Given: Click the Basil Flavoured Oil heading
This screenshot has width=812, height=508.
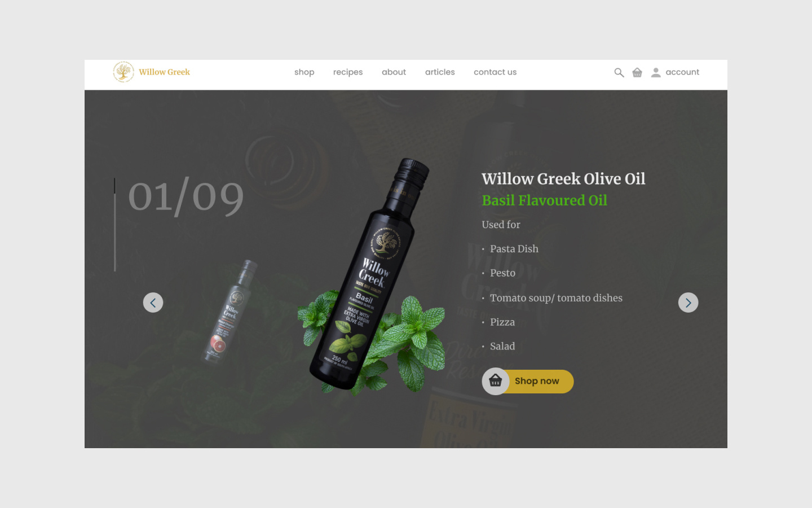Looking at the screenshot, I should click(x=544, y=200).
